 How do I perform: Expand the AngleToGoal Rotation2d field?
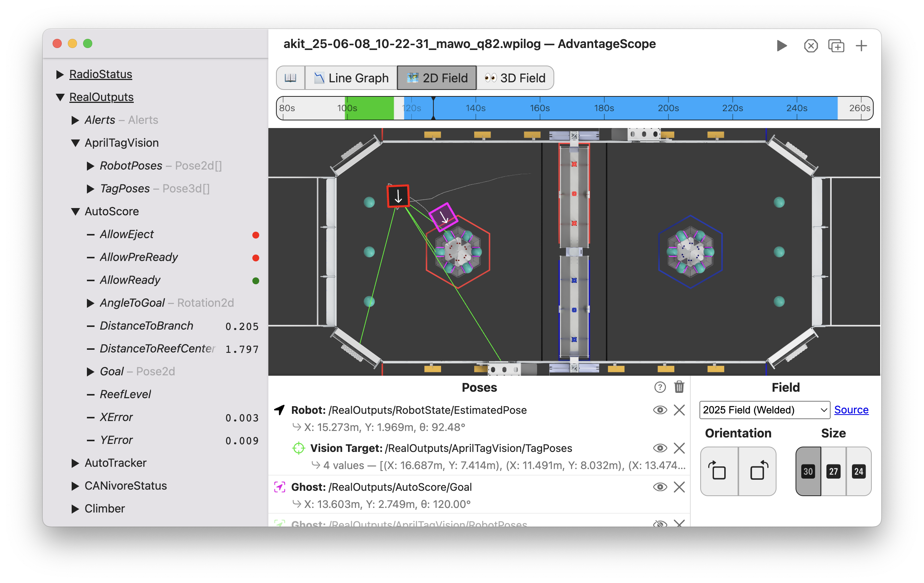point(91,303)
